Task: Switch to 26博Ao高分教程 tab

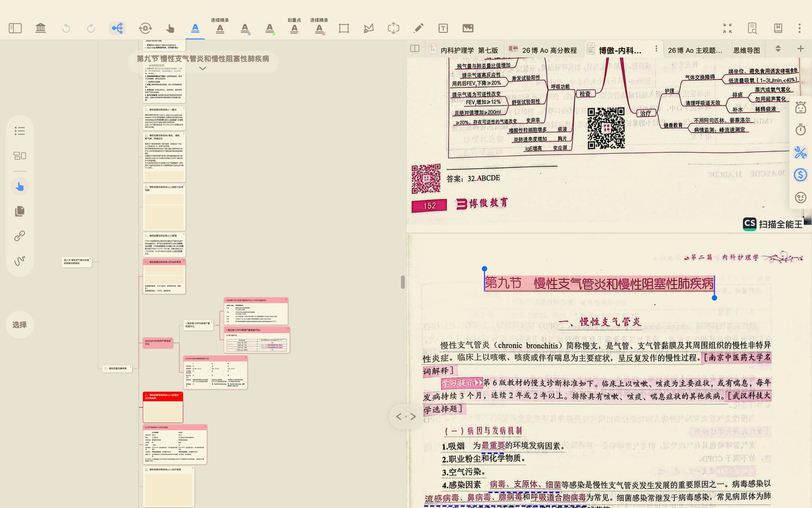Action: click(x=543, y=50)
